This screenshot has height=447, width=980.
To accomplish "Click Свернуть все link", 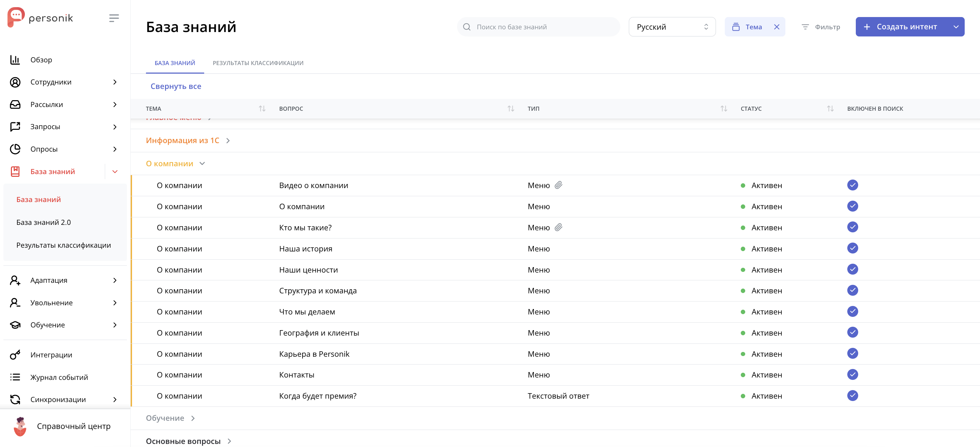I will coord(176,87).
